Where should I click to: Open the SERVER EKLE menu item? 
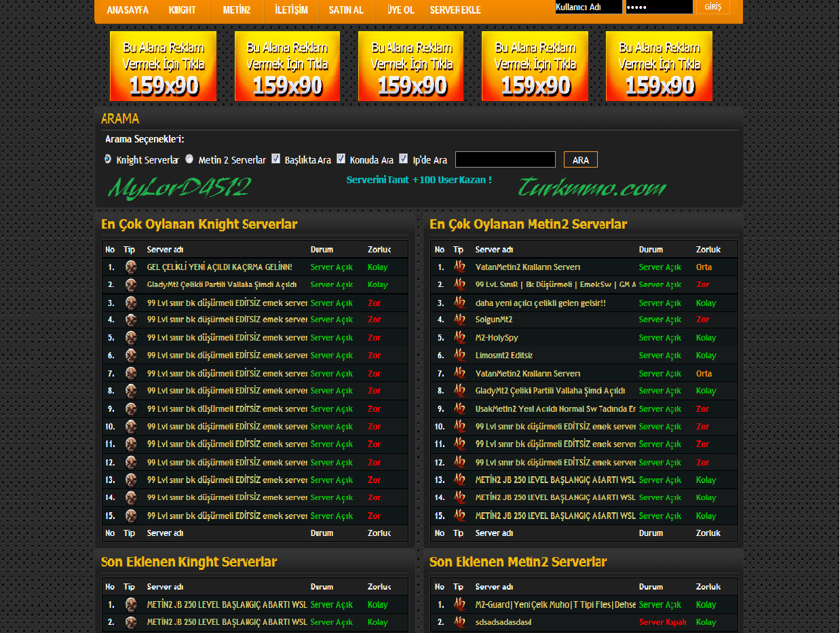click(455, 10)
